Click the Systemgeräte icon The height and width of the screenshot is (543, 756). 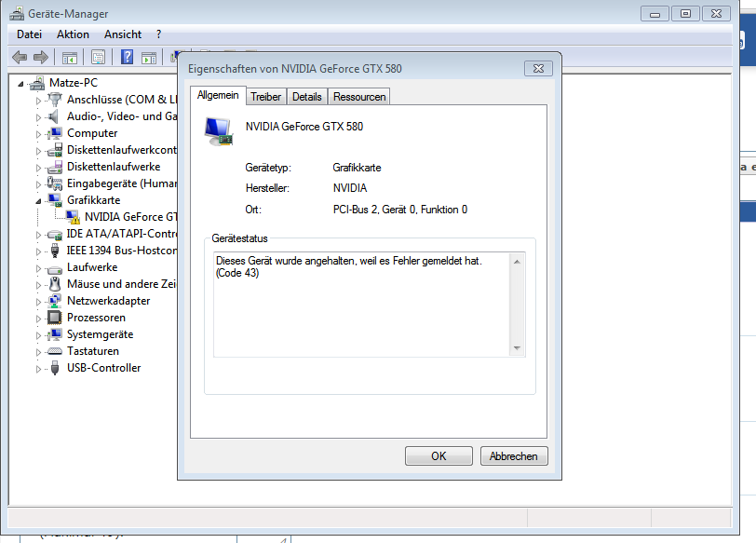[x=55, y=334]
